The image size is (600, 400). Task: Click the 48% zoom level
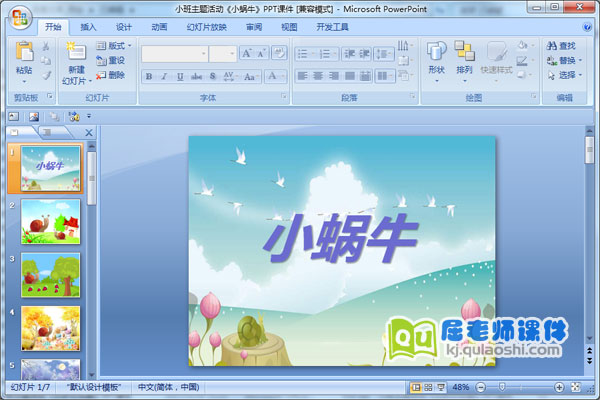[460, 387]
